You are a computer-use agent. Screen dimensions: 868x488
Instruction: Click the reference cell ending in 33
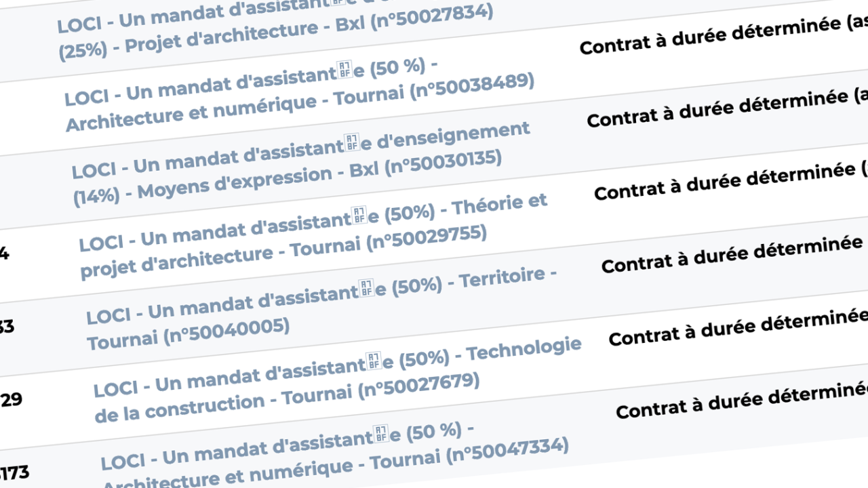pos(6,327)
